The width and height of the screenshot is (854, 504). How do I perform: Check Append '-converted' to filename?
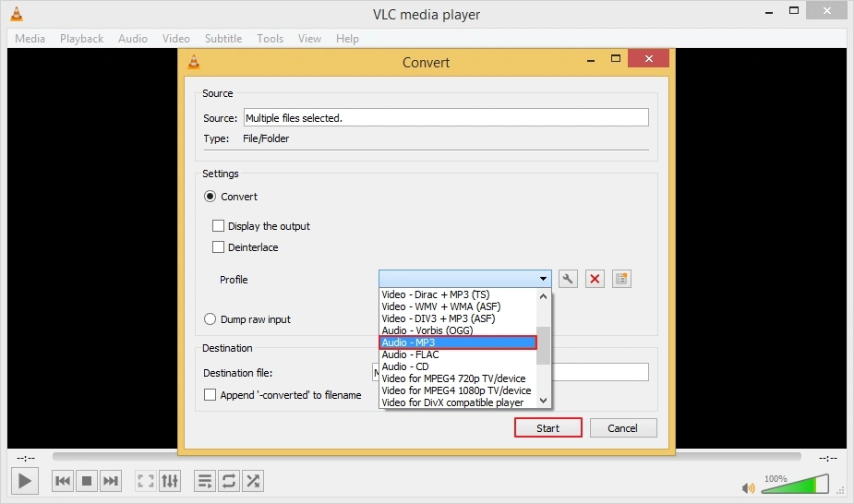point(210,394)
